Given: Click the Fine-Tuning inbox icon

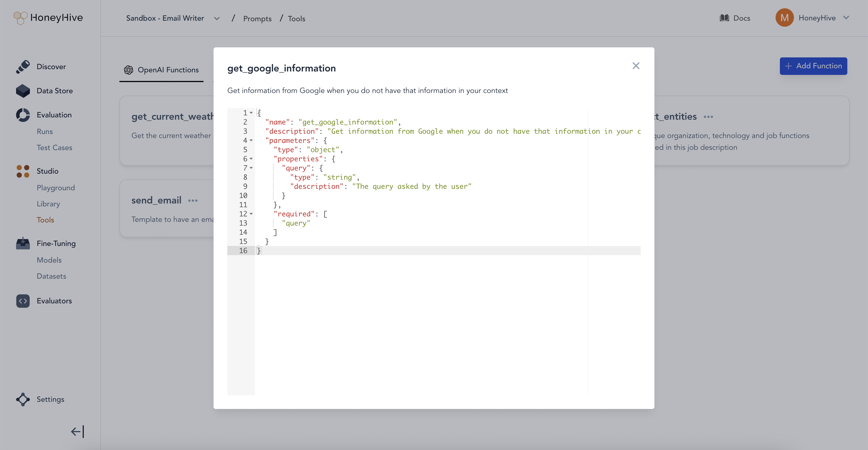Looking at the screenshot, I should click(x=23, y=243).
